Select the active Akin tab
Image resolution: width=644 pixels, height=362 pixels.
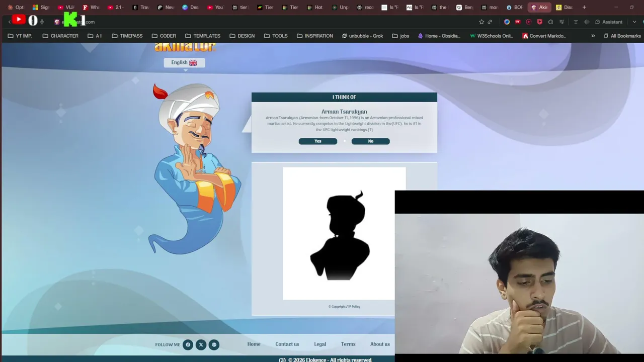[540, 8]
